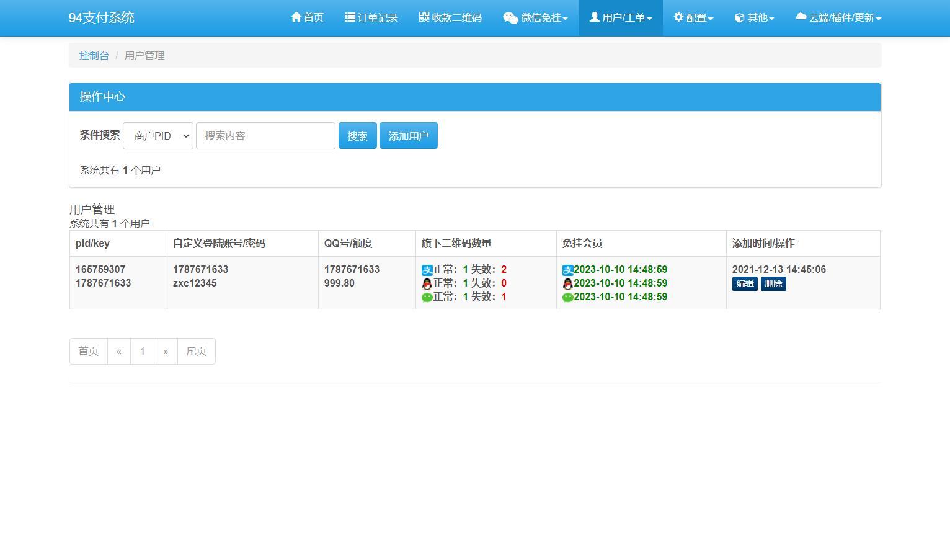Click the 编辑 button in the table row
The height and width of the screenshot is (560, 950).
coord(744,283)
